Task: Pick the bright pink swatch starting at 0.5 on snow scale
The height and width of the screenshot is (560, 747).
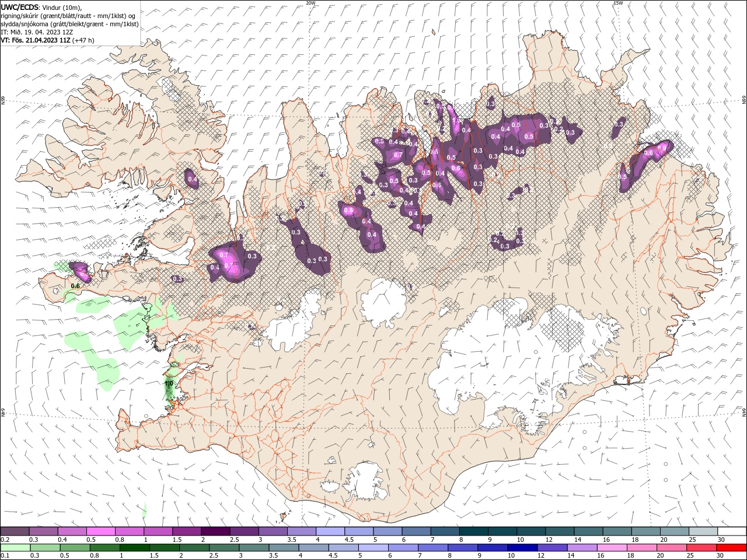Action: tap(100, 531)
